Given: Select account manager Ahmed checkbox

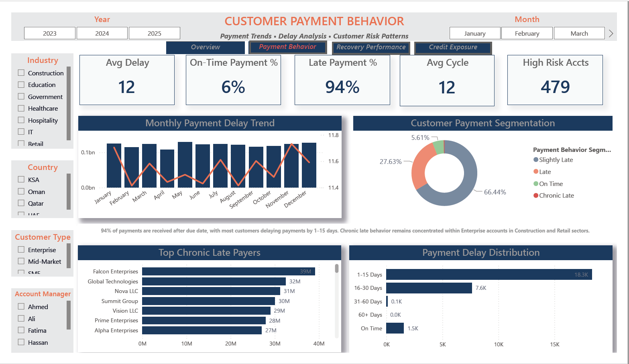Looking at the screenshot, I should click(x=21, y=306).
